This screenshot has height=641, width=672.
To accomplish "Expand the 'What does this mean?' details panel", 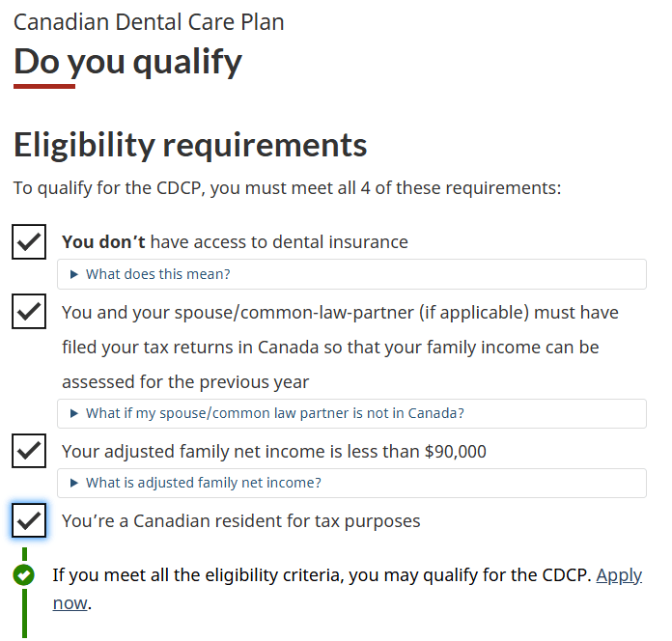I will (x=351, y=274).
